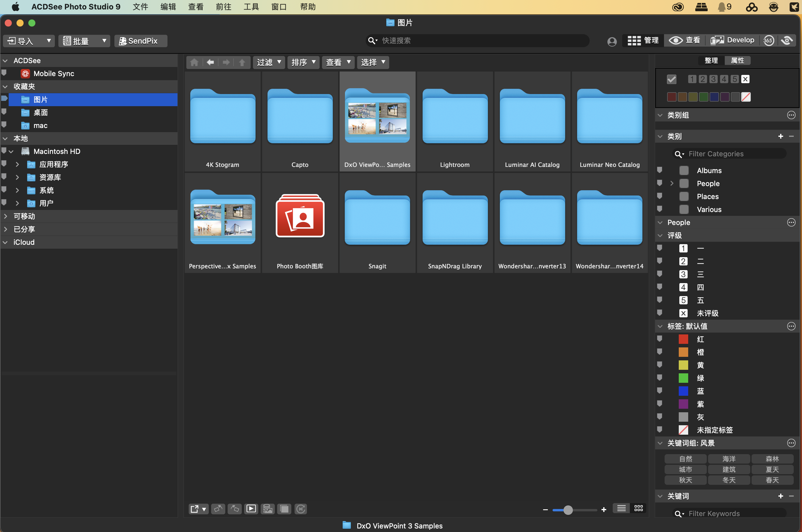Click the user account icon

coord(612,41)
